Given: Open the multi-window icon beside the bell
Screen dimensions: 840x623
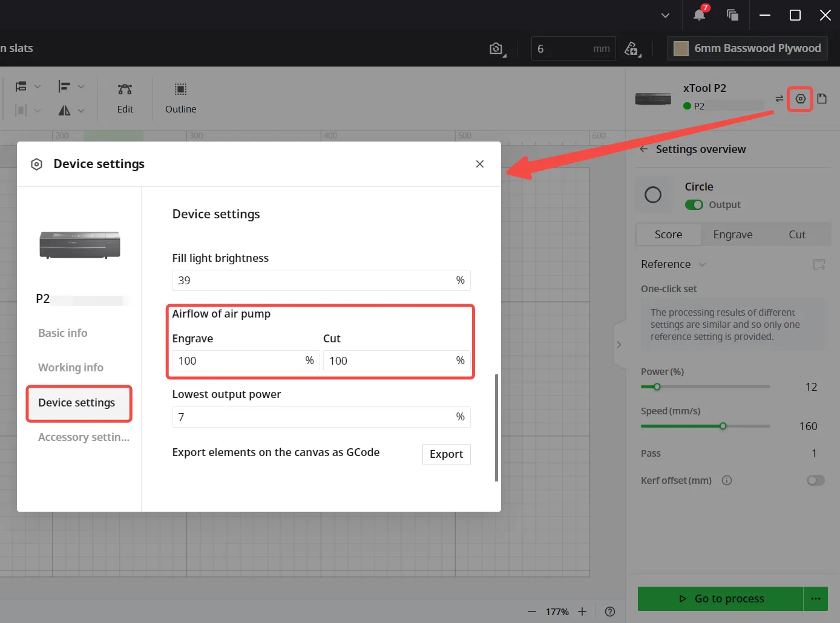Looking at the screenshot, I should click(732, 15).
